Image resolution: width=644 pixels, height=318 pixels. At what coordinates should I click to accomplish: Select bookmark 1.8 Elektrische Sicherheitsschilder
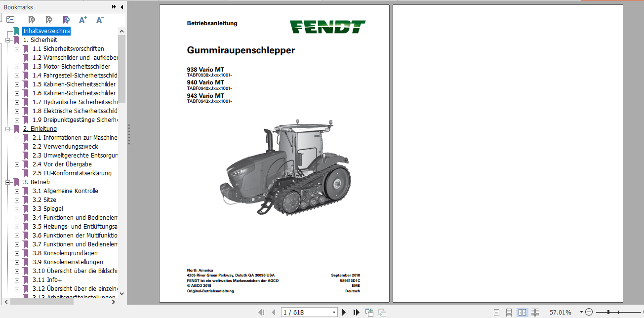[x=75, y=111]
